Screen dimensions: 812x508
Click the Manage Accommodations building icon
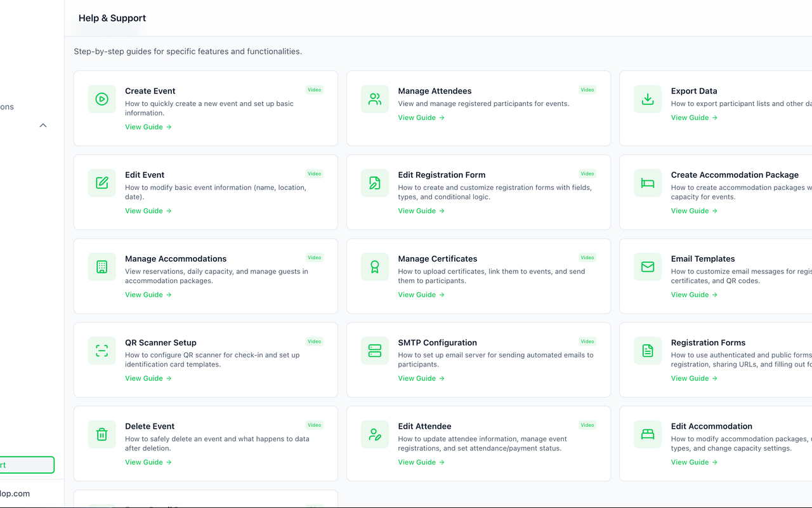point(101,267)
